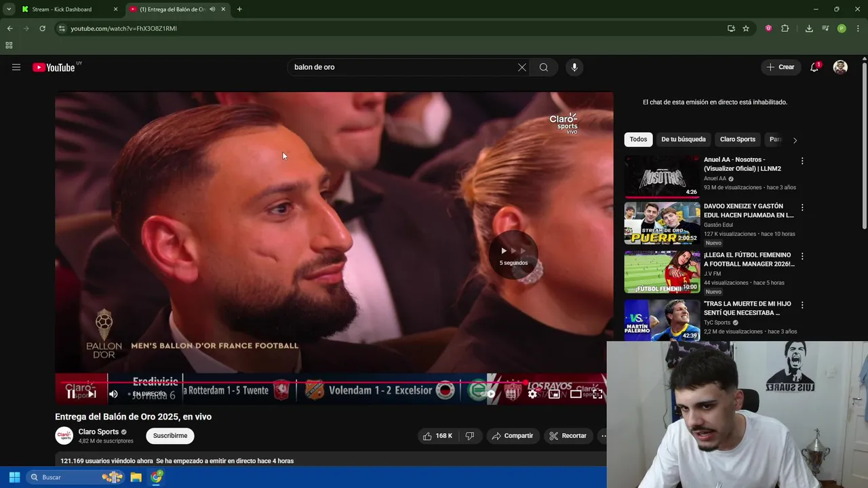Image resolution: width=868 pixels, height=488 pixels.
Task: Open the fútbol femenino Football Manager thumbnail
Action: 662,272
